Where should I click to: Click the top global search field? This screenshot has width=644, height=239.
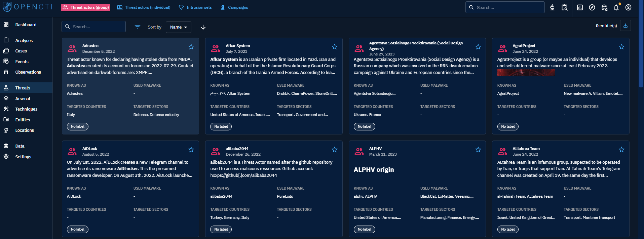[508, 7]
